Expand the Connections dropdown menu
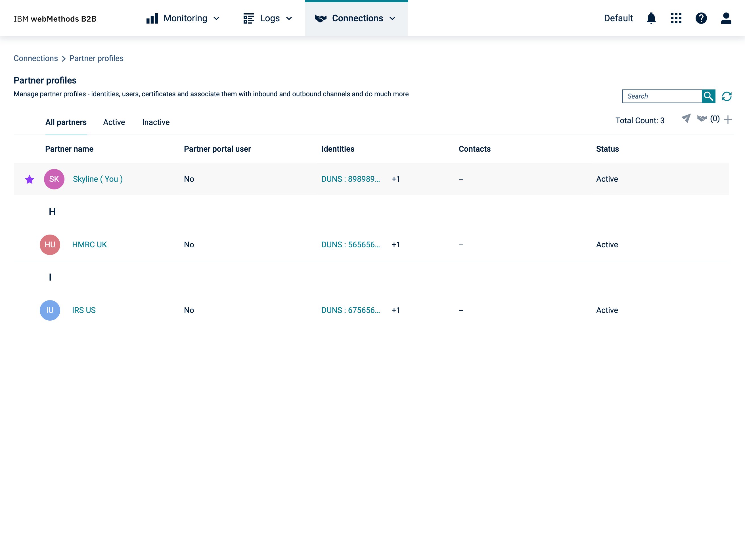The image size is (745, 560). point(392,18)
